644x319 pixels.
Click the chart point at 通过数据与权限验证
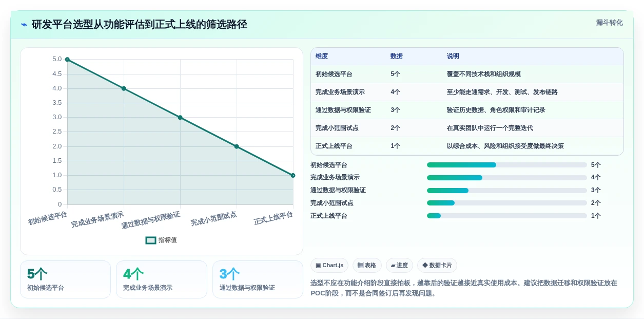click(x=180, y=117)
